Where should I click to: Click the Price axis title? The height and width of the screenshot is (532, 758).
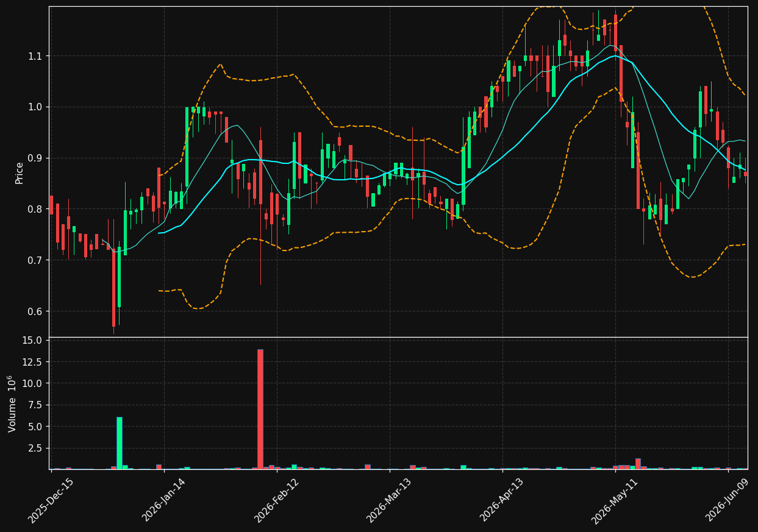tap(20, 172)
